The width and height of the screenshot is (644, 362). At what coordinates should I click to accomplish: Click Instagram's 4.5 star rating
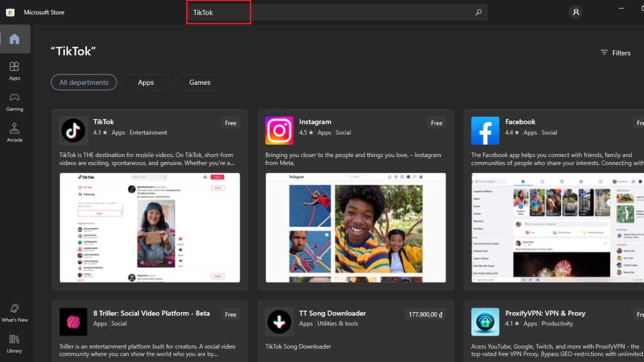pos(306,132)
